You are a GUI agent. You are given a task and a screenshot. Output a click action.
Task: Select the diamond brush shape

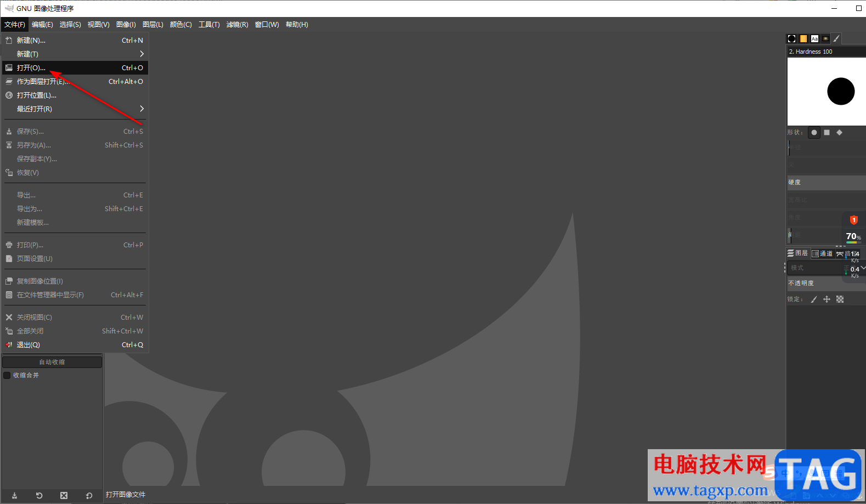click(839, 132)
